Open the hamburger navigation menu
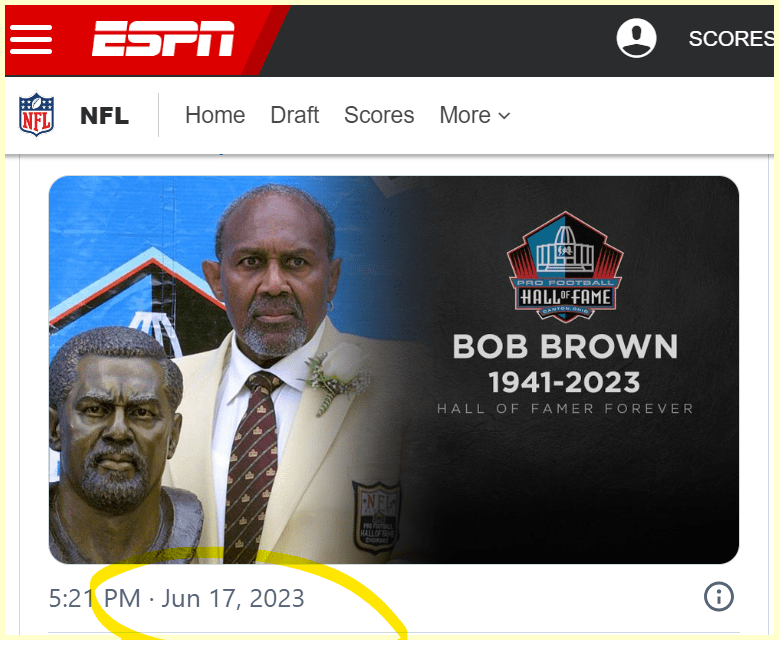The image size is (779, 667). (31, 39)
